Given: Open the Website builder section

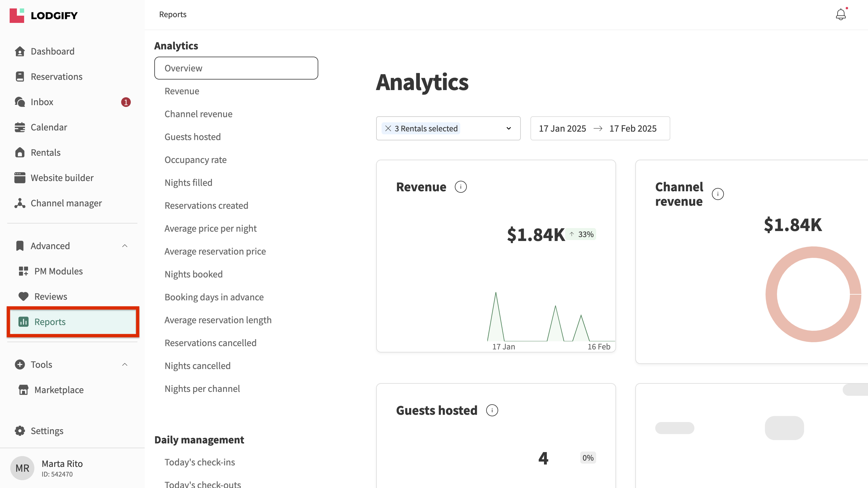Looking at the screenshot, I should click(x=62, y=178).
